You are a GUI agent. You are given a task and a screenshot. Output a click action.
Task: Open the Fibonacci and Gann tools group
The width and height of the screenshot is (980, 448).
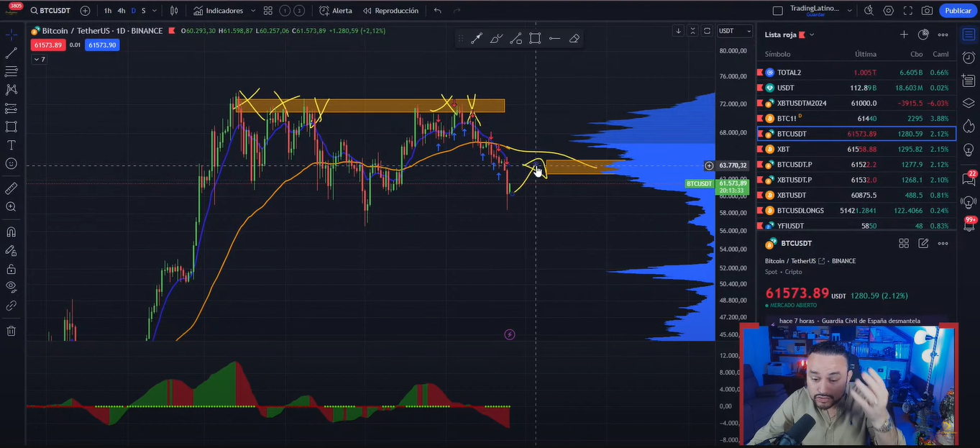pyautogui.click(x=12, y=71)
